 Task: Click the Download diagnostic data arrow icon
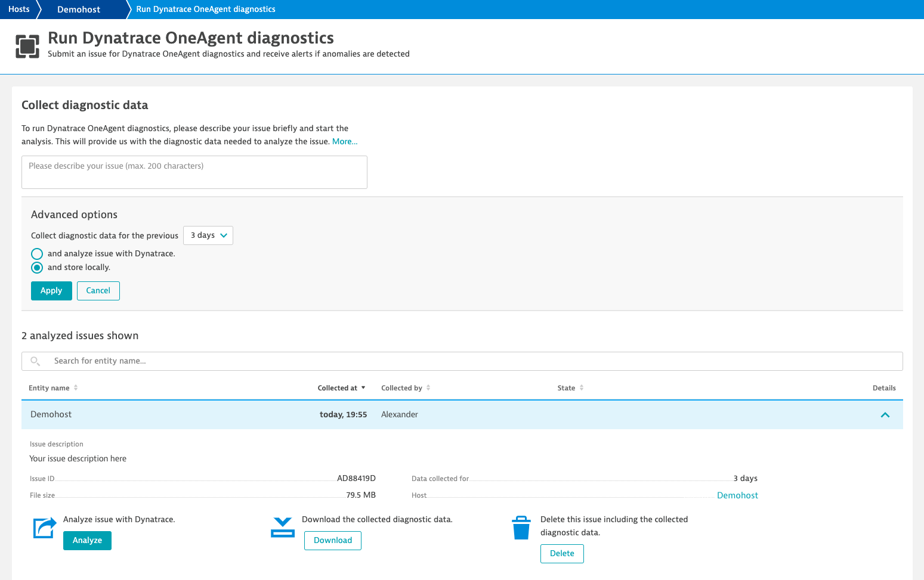click(x=283, y=528)
